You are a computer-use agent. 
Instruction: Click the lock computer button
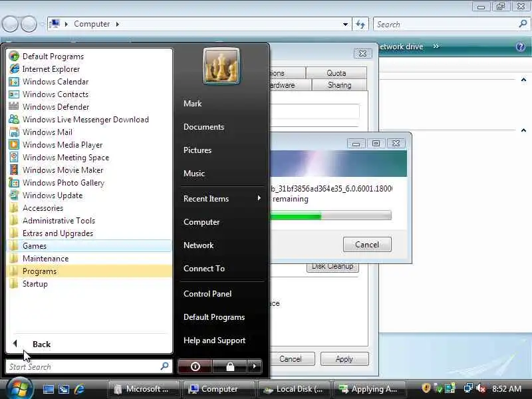click(x=230, y=366)
